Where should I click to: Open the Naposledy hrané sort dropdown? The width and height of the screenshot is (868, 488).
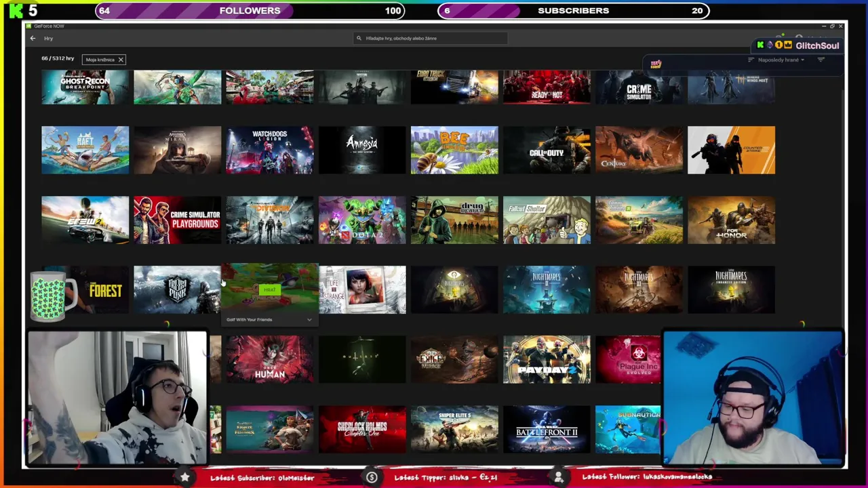click(781, 60)
